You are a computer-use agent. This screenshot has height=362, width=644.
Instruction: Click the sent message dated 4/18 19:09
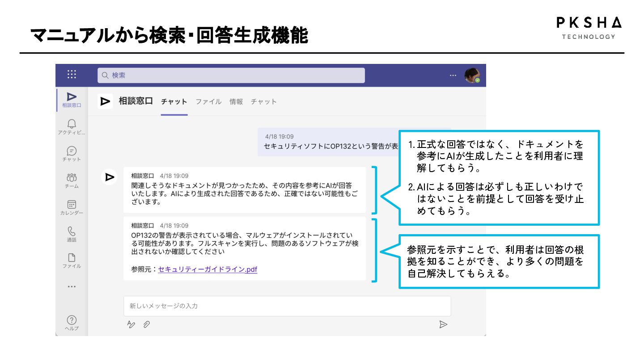[x=328, y=142]
